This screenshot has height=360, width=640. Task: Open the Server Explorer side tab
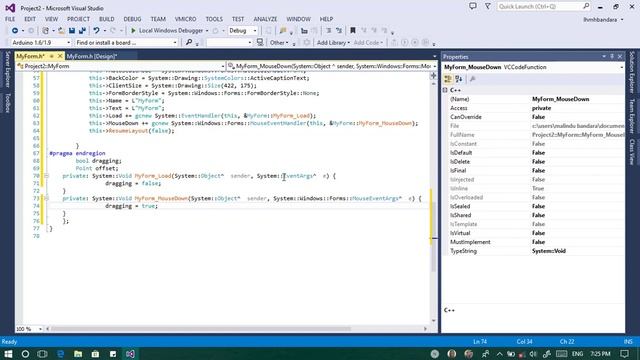point(7,69)
